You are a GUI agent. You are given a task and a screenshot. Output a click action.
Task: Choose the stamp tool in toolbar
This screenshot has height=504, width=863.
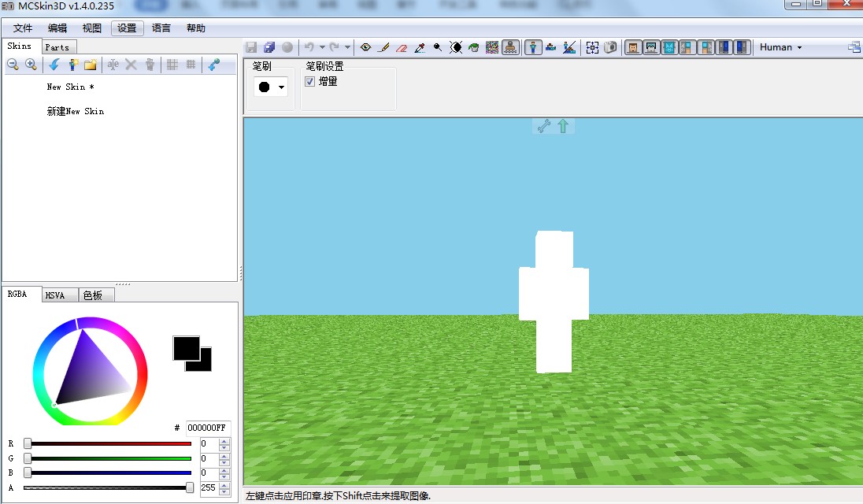pyautogui.click(x=510, y=47)
